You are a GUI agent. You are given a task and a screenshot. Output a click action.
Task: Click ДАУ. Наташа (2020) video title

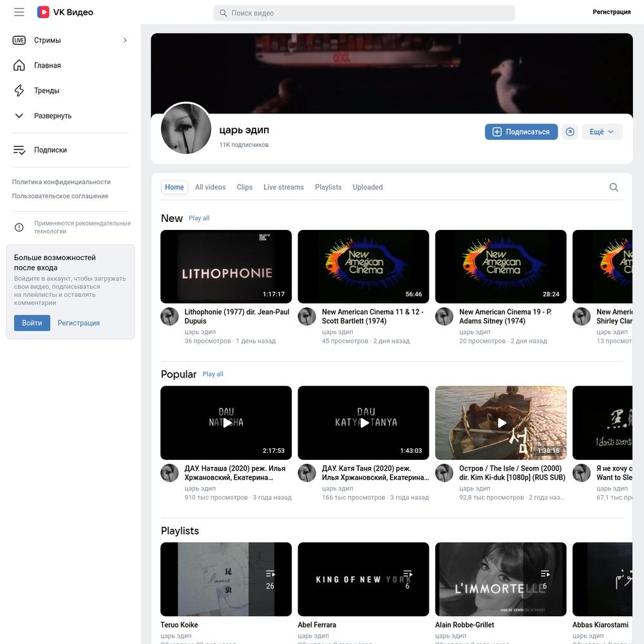(x=235, y=473)
